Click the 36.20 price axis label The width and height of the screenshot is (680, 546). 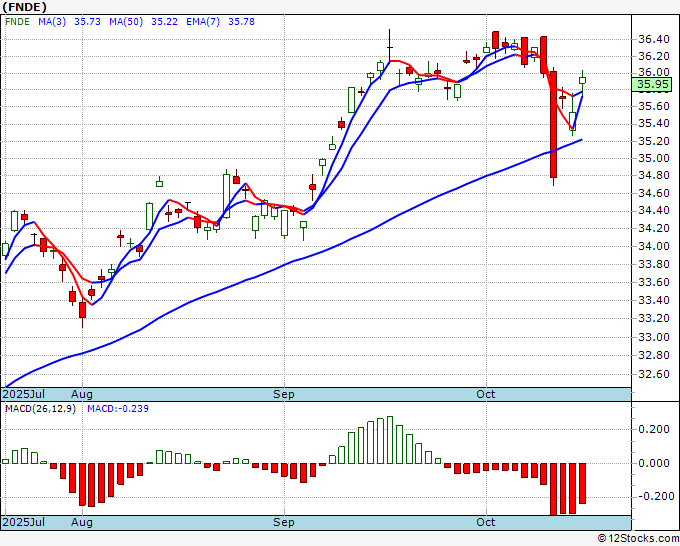654,56
